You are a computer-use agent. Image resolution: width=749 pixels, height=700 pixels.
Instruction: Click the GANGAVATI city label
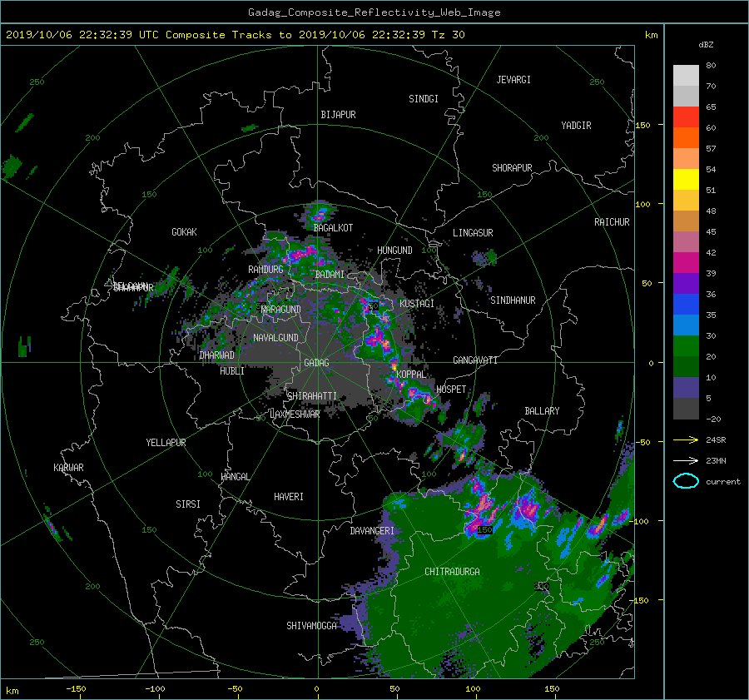[475, 360]
